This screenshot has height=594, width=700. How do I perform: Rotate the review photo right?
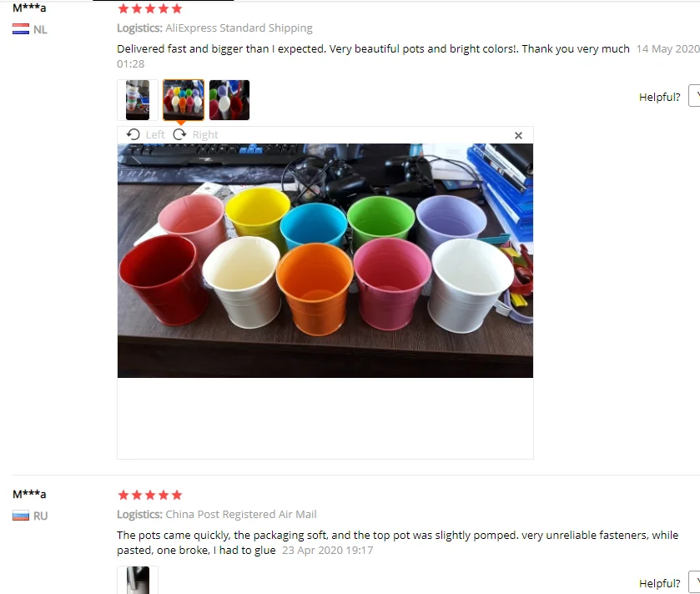point(179,134)
